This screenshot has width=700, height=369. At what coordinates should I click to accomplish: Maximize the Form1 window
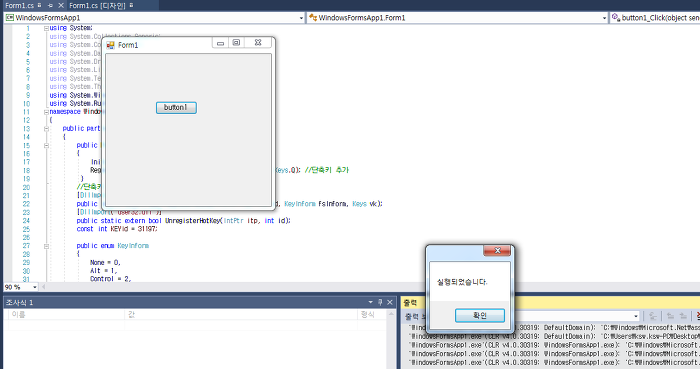pos(236,43)
